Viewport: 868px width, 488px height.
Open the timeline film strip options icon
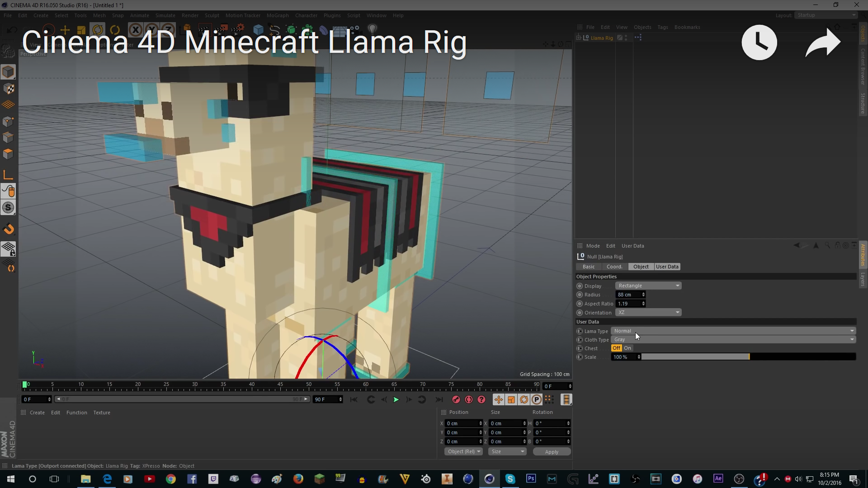pos(566,399)
